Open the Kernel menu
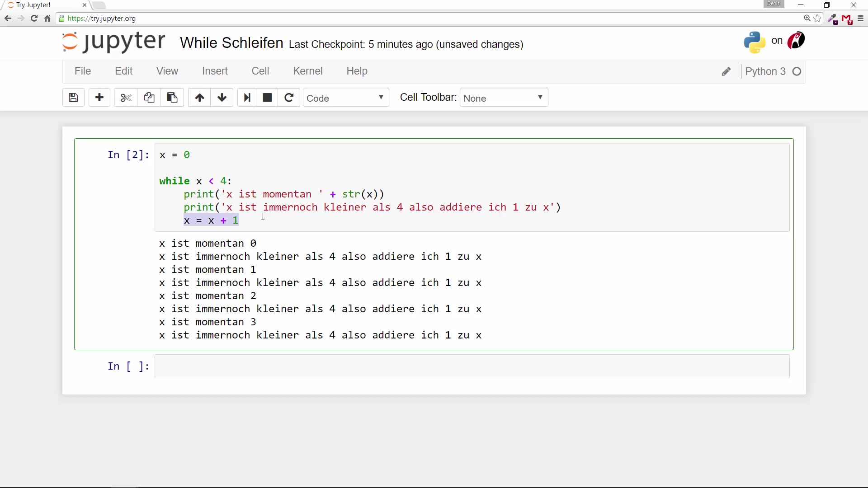Viewport: 868px width, 488px height. tap(307, 71)
